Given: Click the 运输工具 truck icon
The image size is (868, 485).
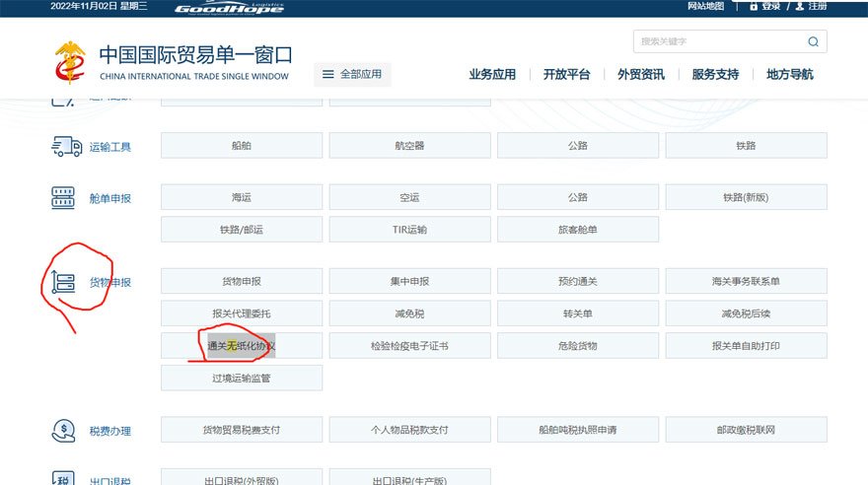Looking at the screenshot, I should click(x=66, y=147).
